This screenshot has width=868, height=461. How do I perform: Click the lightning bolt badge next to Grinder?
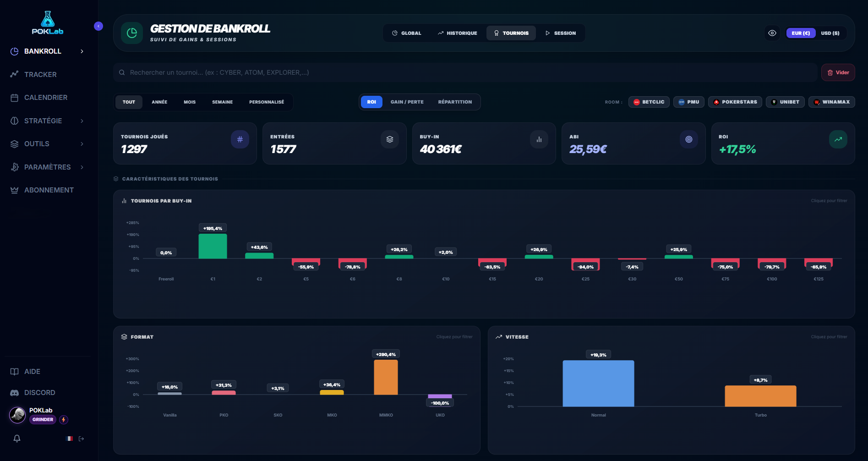[x=64, y=420]
